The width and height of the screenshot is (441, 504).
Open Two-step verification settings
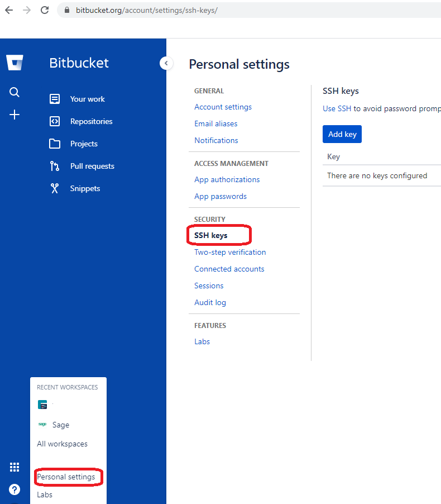[230, 253]
